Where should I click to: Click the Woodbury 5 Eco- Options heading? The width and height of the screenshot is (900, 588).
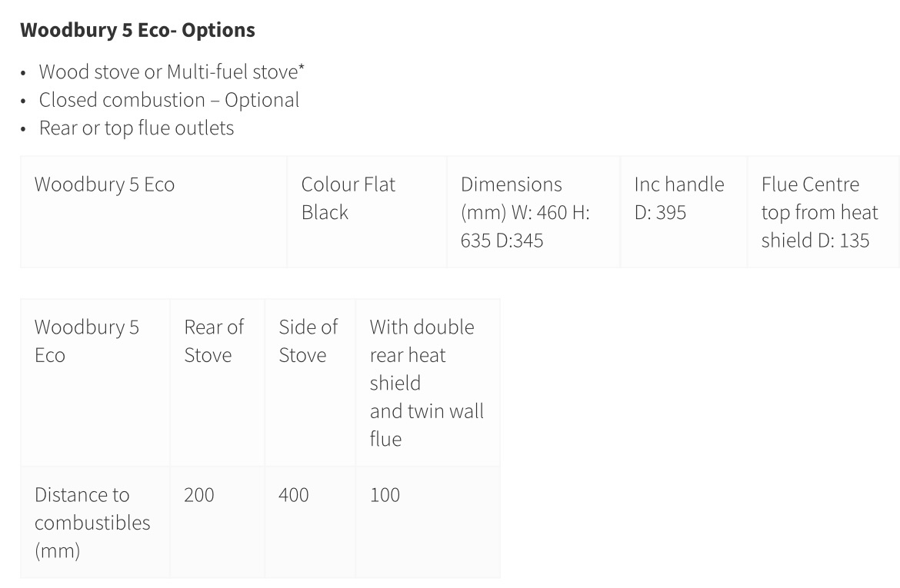click(x=137, y=30)
